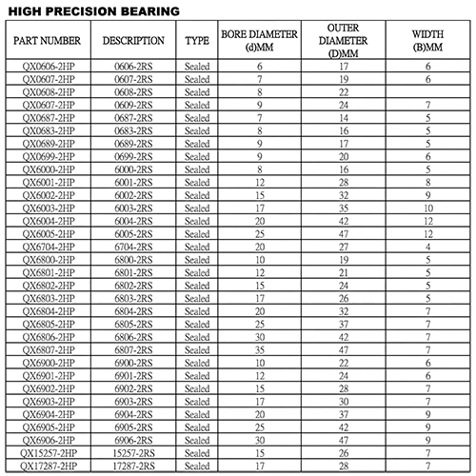Click part number QX15257-2HP
Viewport: 476px width, 476px height.
(49, 453)
